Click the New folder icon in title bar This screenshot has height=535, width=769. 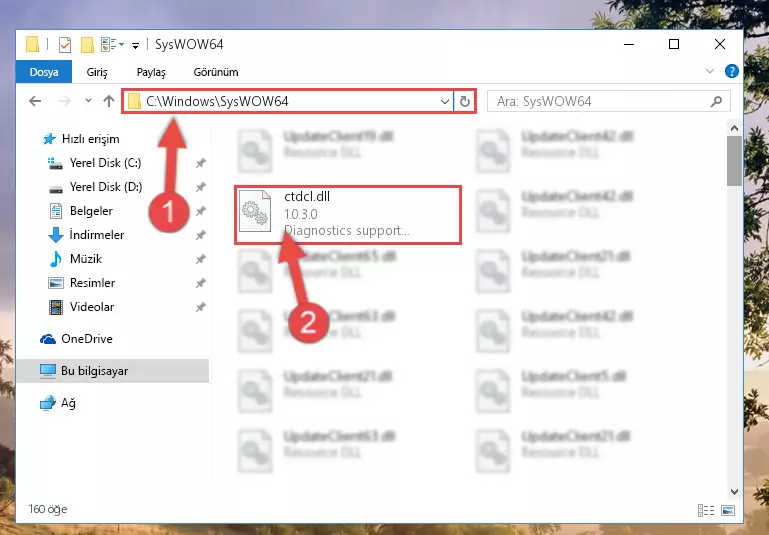click(x=87, y=45)
